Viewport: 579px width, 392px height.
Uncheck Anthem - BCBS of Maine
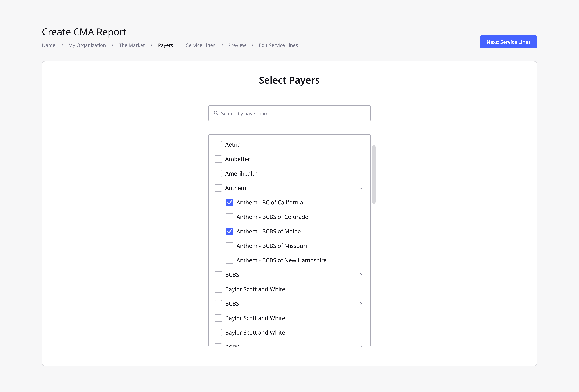[x=229, y=231]
